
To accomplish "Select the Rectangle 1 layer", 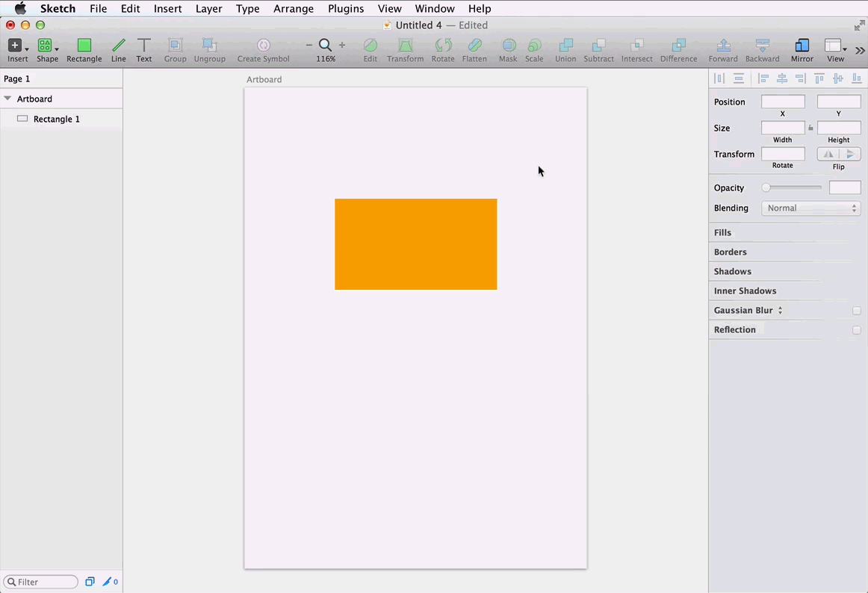I will 56,119.
